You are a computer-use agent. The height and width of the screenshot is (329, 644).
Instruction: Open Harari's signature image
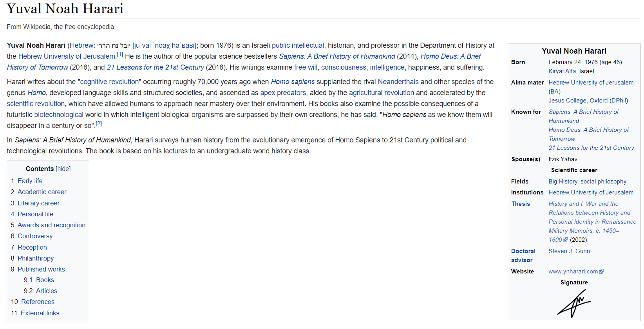[574, 304]
